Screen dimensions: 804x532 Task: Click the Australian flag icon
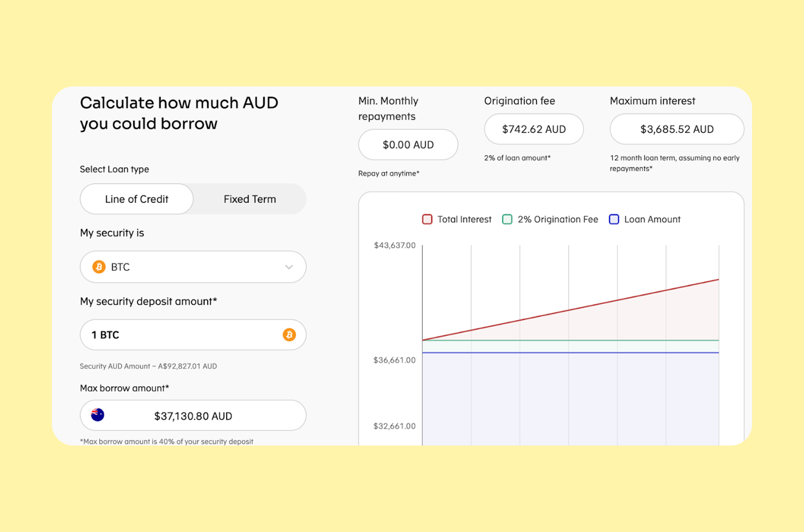96,415
